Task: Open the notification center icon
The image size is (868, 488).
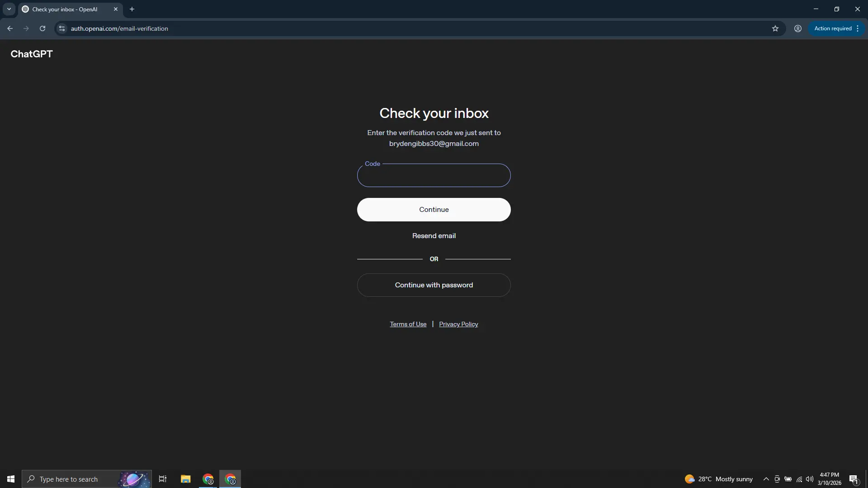Action: tap(854, 479)
